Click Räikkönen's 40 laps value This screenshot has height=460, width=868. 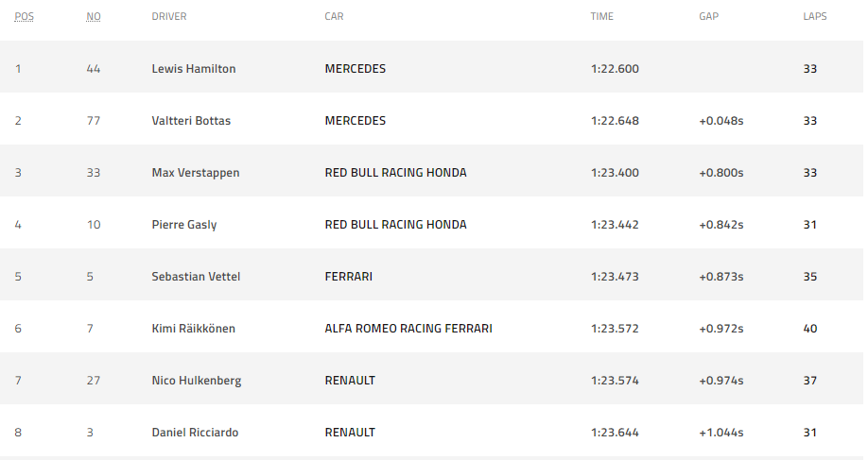(x=810, y=329)
